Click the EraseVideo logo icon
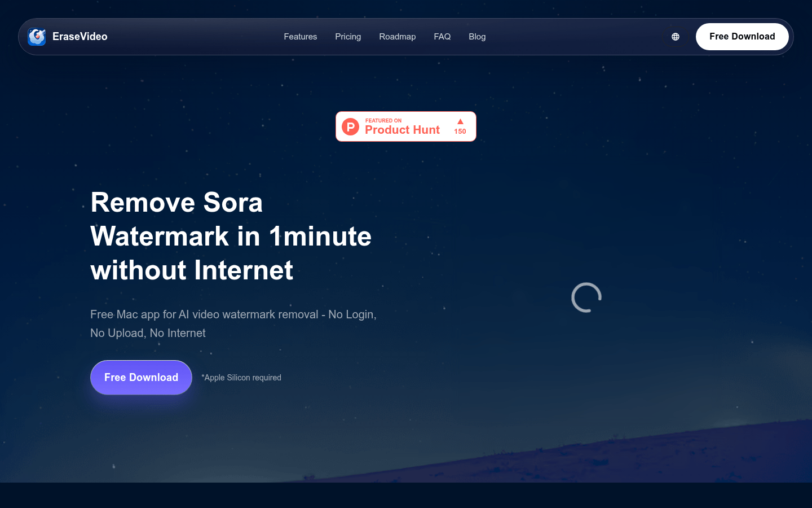 (x=37, y=37)
